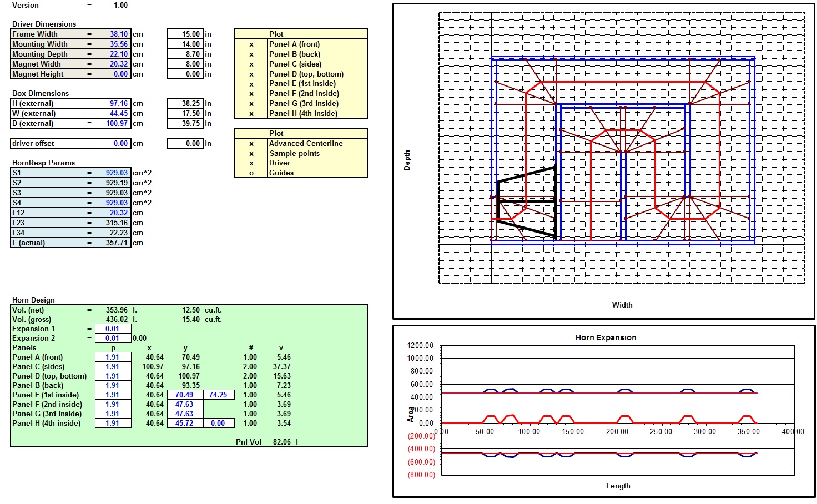The image size is (817, 504).
Task: Toggle the Panel F (2nd inside) plot marker
Action: 251,94
